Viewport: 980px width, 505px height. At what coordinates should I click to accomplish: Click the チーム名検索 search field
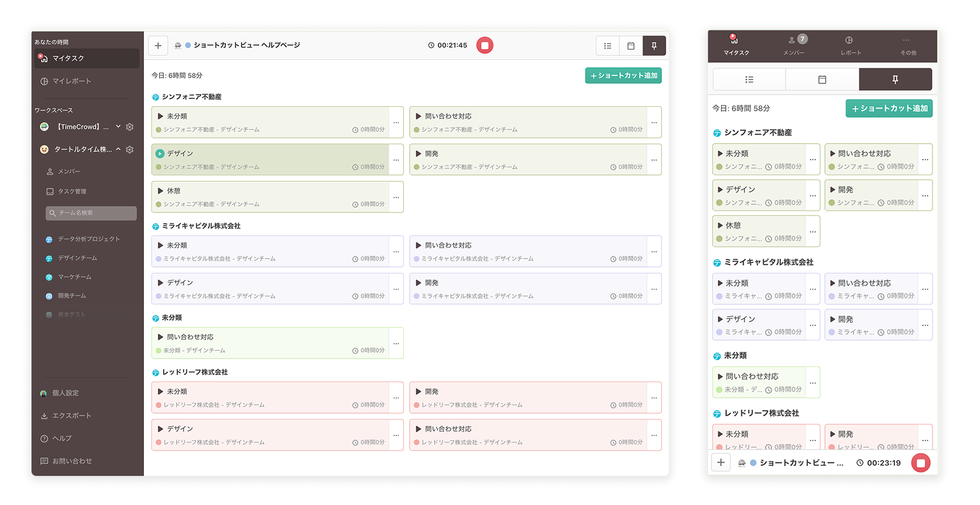click(x=91, y=213)
